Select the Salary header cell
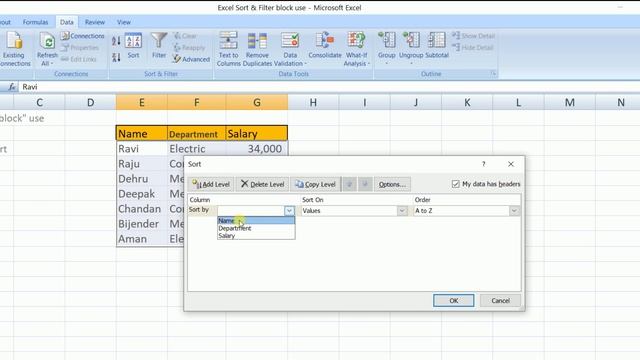This screenshot has width=640, height=360. (x=257, y=133)
